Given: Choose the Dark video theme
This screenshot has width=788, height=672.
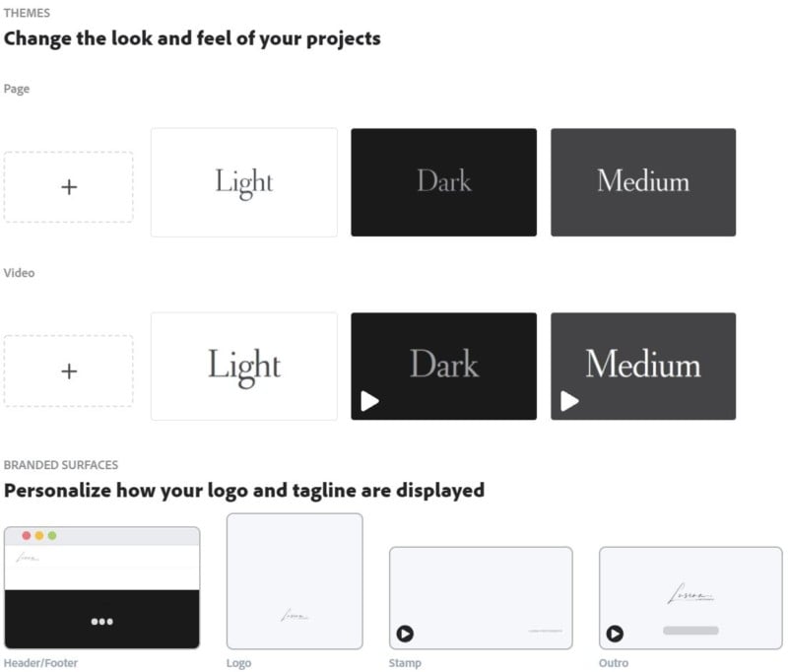Looking at the screenshot, I should click(443, 366).
